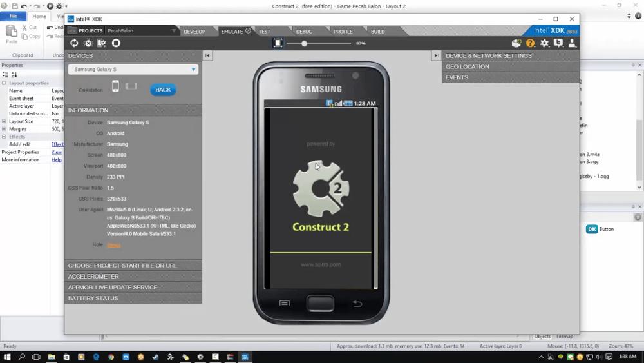
Task: Click Paste icon in Construct 2 ribbon
Action: coord(12,34)
